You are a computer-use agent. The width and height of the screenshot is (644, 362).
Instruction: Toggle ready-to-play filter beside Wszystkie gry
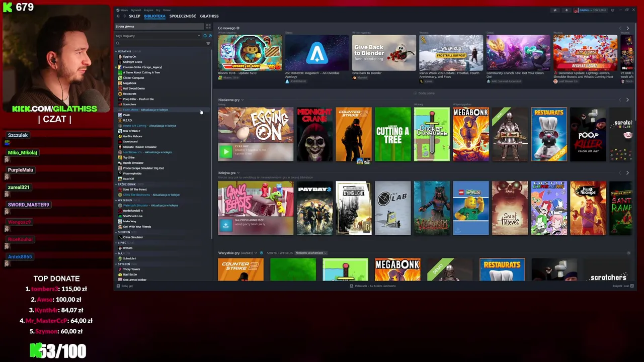coord(261,253)
